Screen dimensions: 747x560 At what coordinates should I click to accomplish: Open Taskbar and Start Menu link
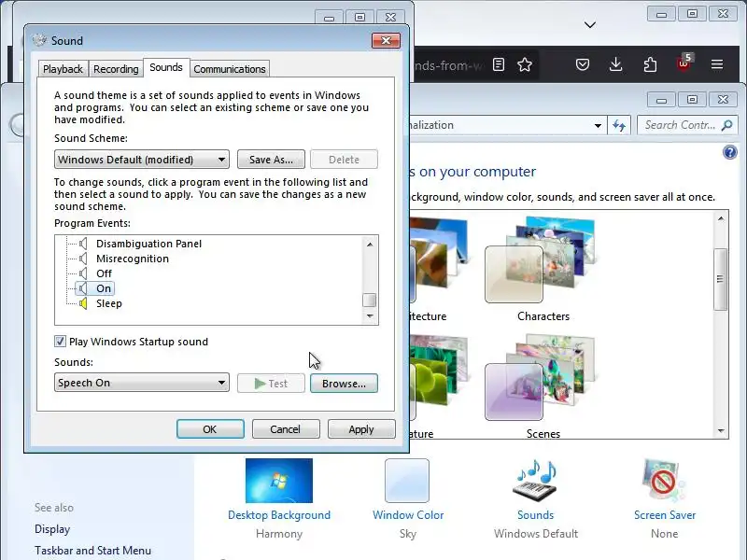click(92, 551)
